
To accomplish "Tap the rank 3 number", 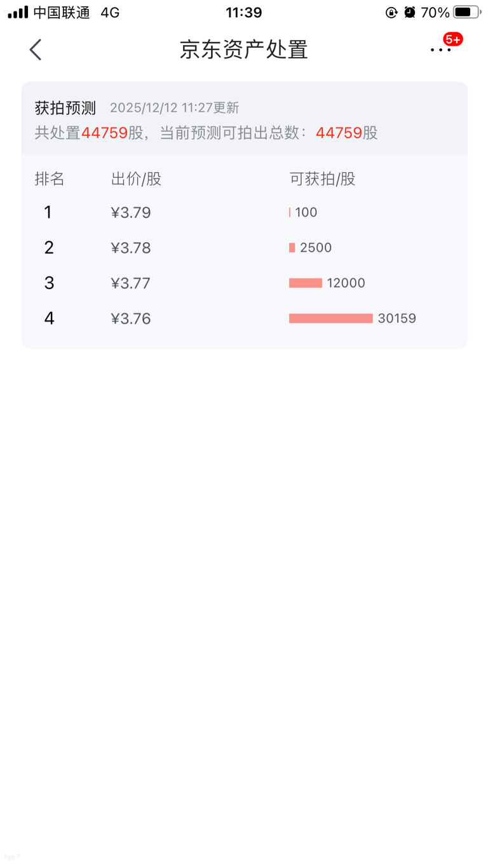I will point(49,283).
